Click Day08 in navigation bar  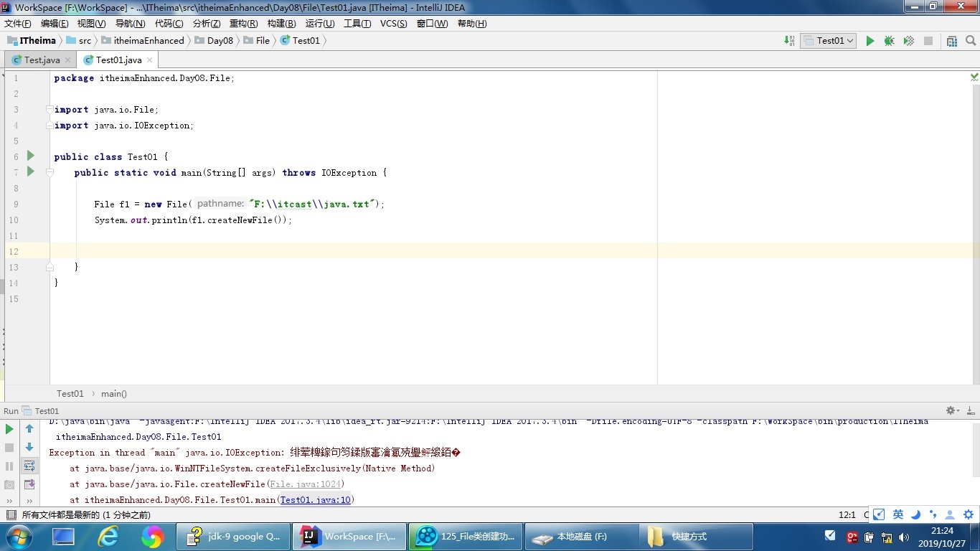pyautogui.click(x=214, y=41)
